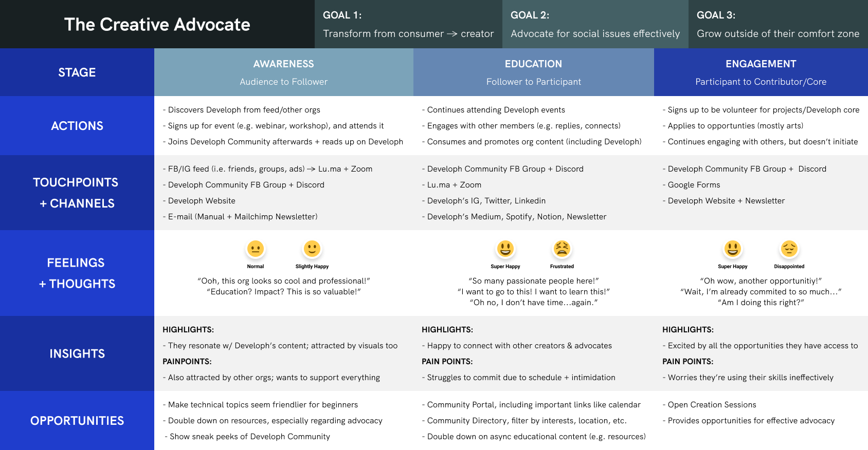
Task: Click the Disappointed face emoji
Action: (789, 249)
